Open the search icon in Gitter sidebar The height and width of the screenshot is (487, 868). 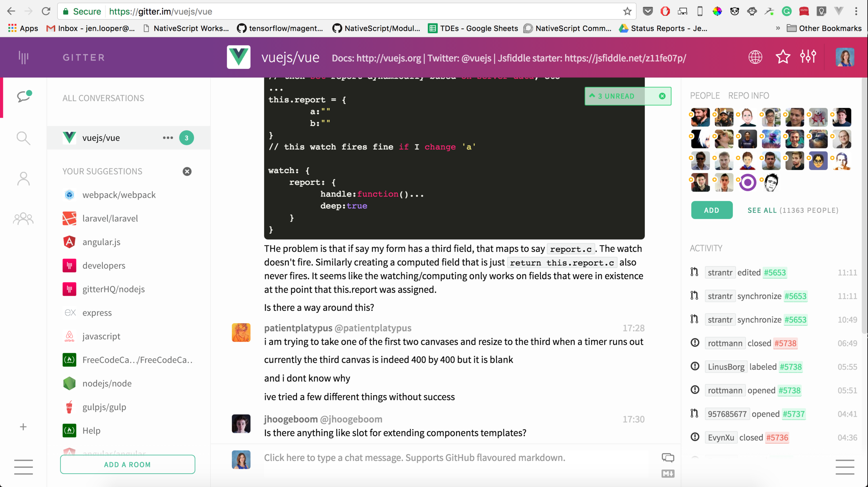23,138
